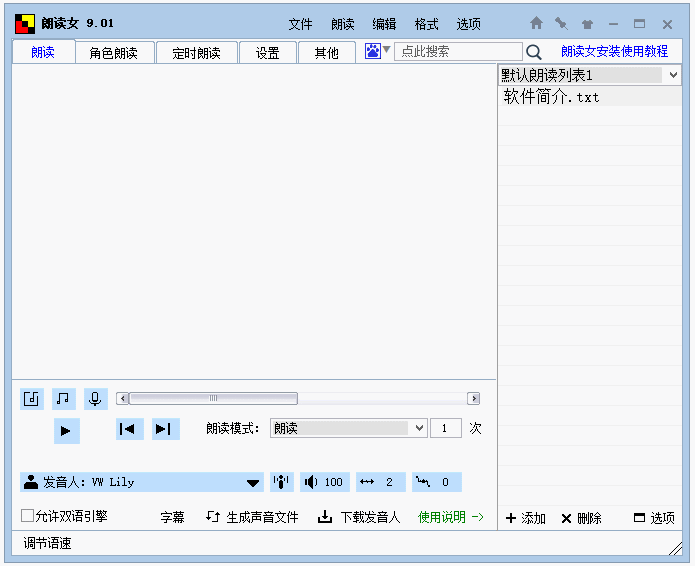Enable the 允许双语引擎 checkbox
Viewport: 695px width, 566px height.
27,515
